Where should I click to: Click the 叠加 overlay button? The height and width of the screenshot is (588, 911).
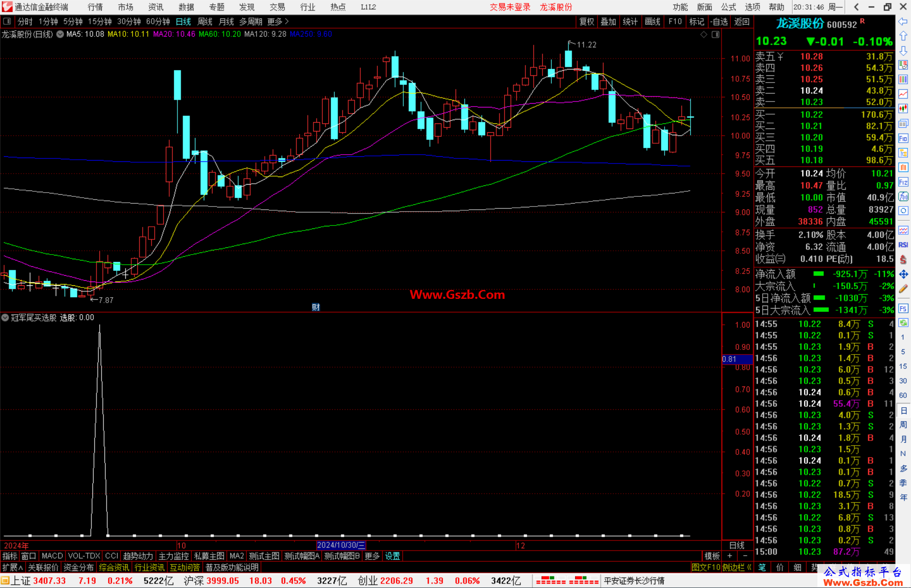coord(608,21)
